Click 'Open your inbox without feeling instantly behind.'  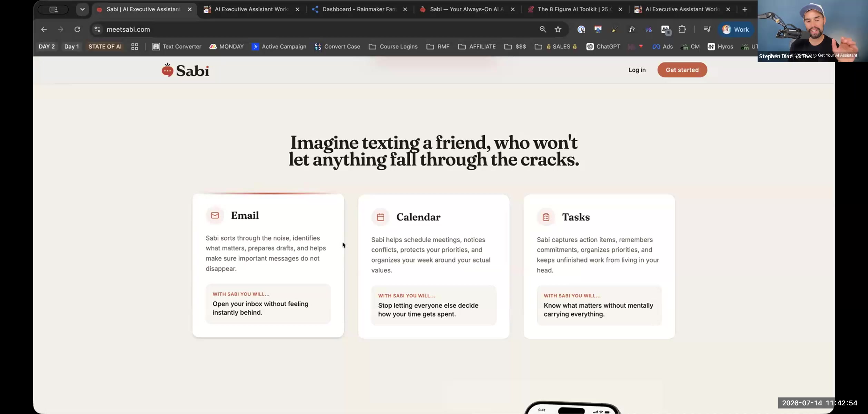coord(260,308)
